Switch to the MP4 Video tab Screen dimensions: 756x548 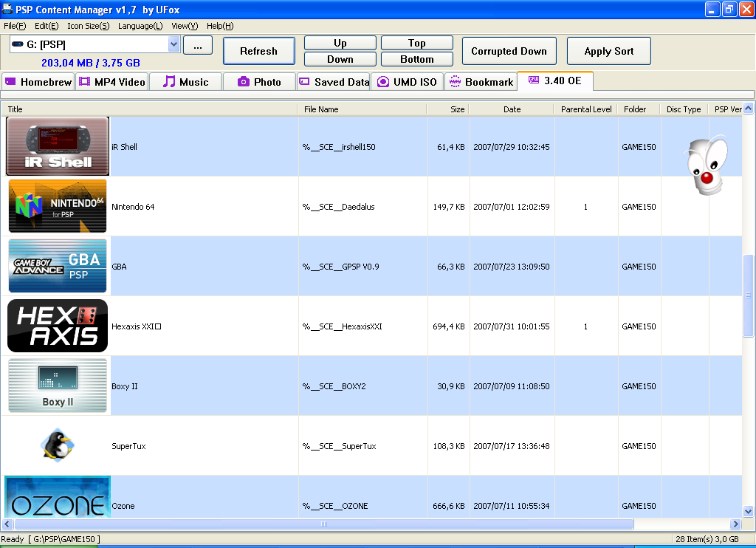(112, 81)
